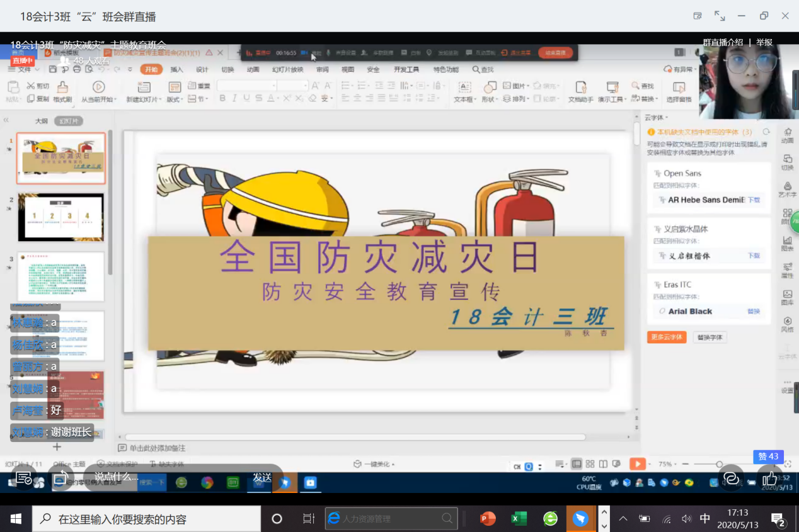799x532 pixels.
Task: Open the 幻灯片放映 ribbon tab
Action: [287, 69]
